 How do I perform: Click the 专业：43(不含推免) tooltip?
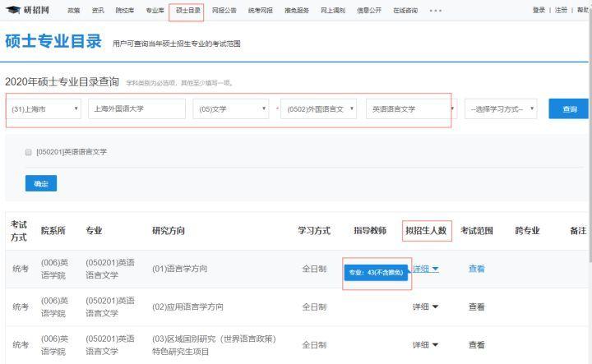point(376,272)
